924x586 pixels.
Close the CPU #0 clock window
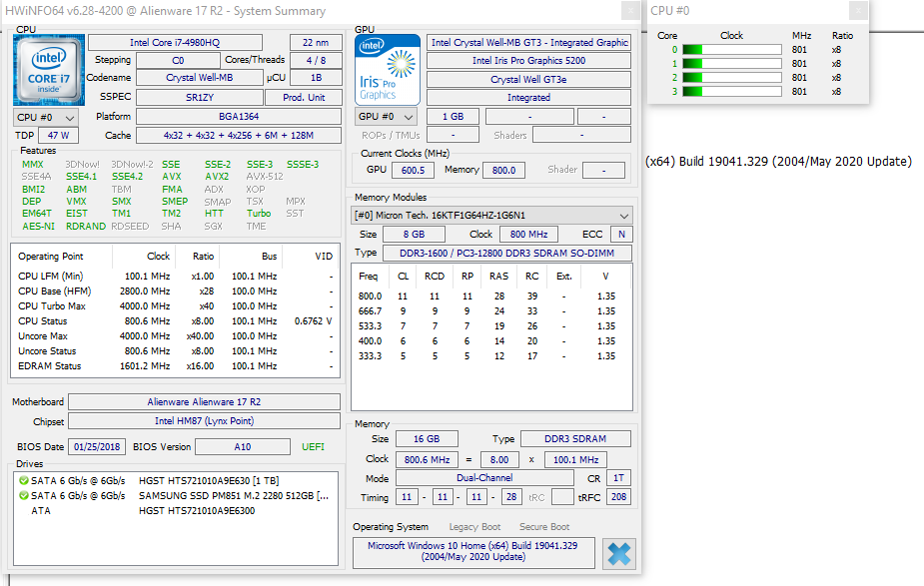[x=858, y=11]
